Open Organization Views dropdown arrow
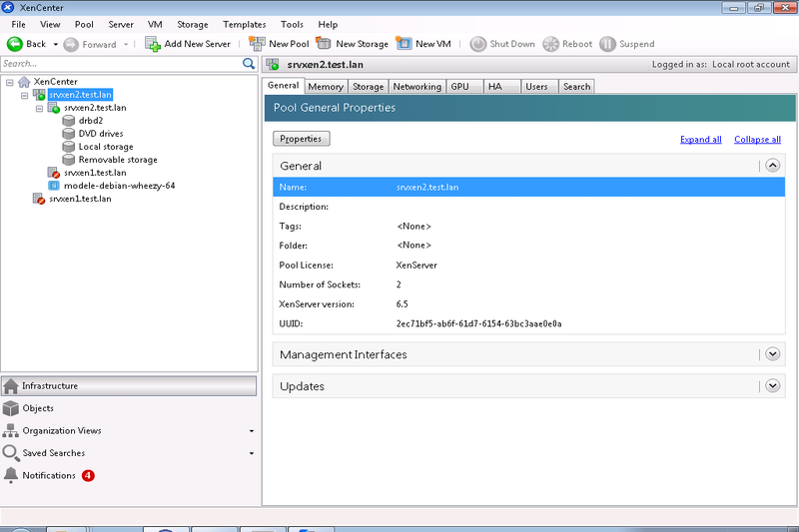Screen dimensions: 799x532 252,431
